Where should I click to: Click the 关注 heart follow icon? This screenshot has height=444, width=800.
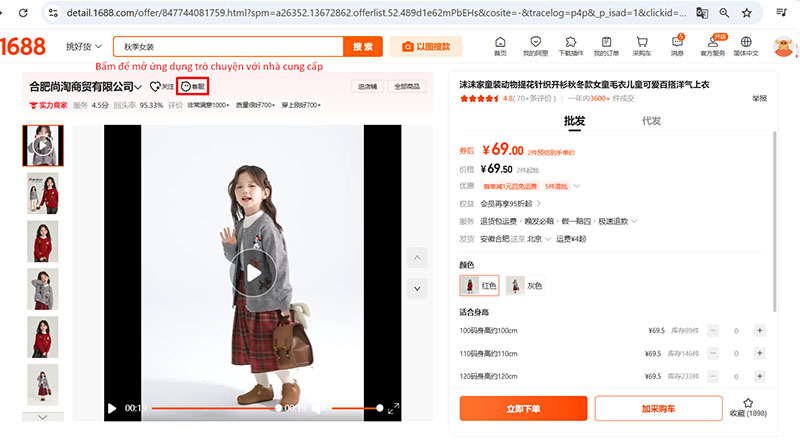160,87
